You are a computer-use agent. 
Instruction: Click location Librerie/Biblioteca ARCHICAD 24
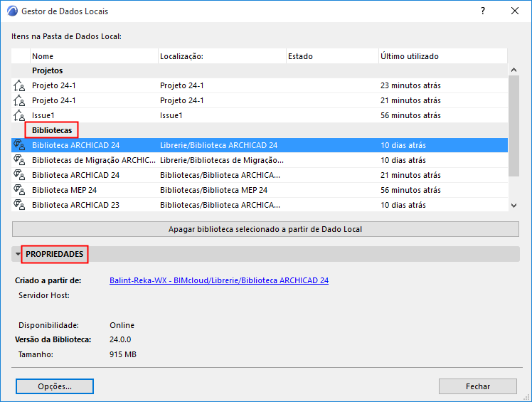(x=219, y=145)
